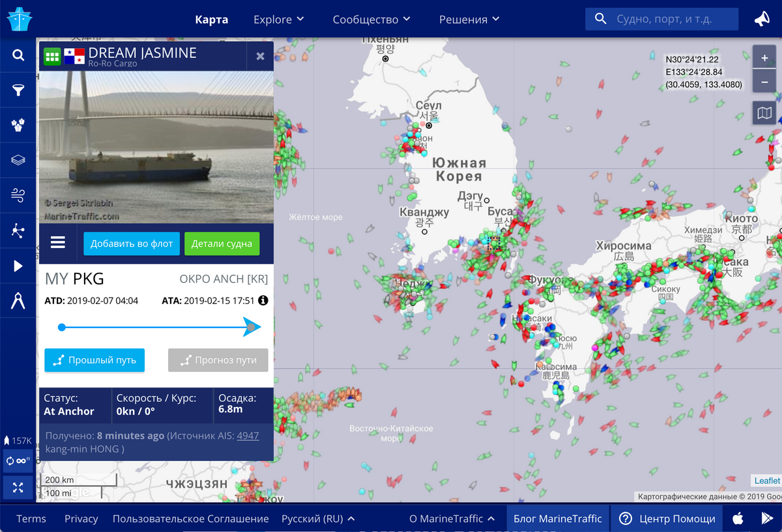Click the vessel search input field
The width and height of the screenshot is (782, 532).
pos(671,20)
